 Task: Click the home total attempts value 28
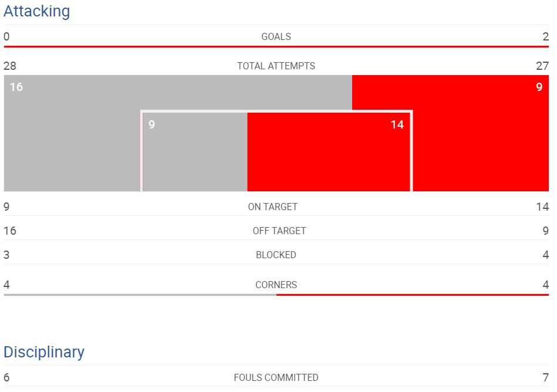click(x=10, y=66)
